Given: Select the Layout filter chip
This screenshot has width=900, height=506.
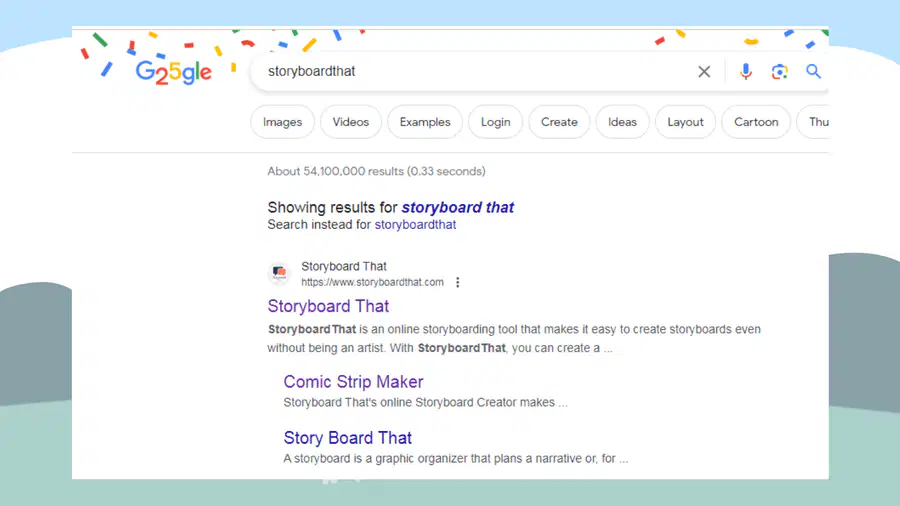Looking at the screenshot, I should (x=685, y=122).
